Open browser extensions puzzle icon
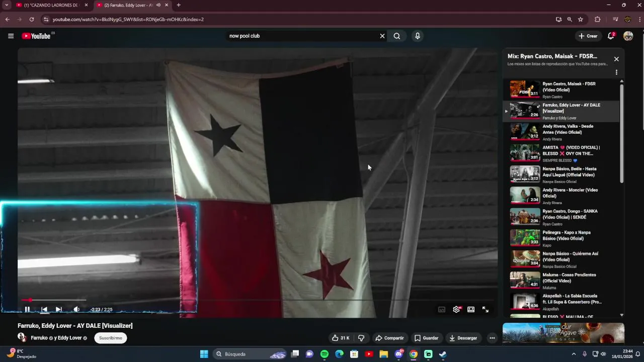Screen dimensions: 644x362 click(598, 19)
